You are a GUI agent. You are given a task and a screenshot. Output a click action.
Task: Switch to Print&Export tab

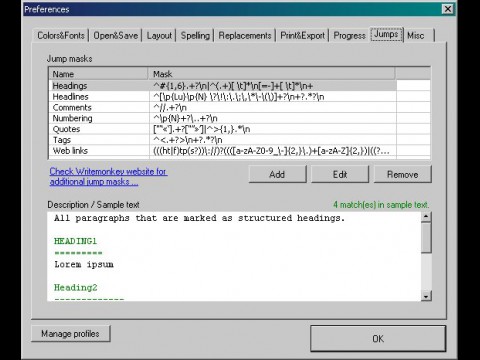click(302, 35)
